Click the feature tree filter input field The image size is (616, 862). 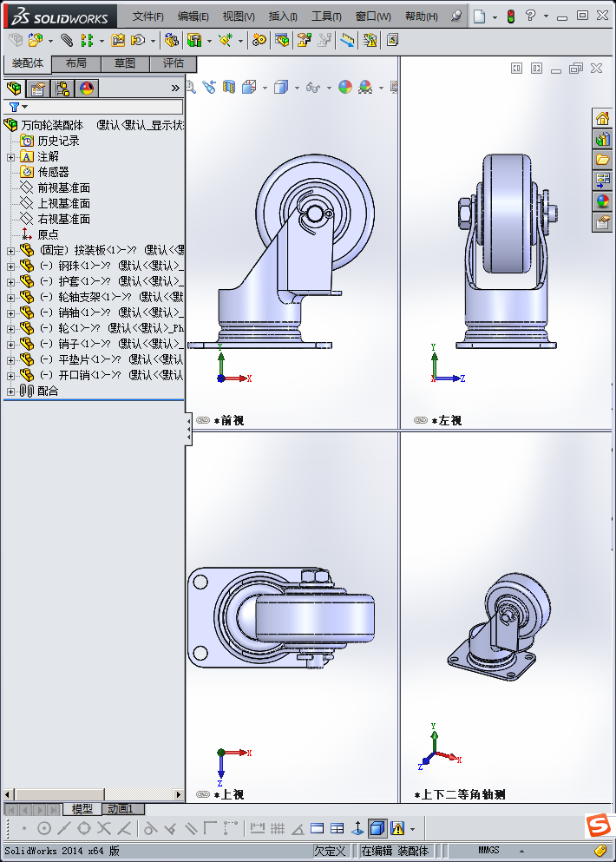94,107
